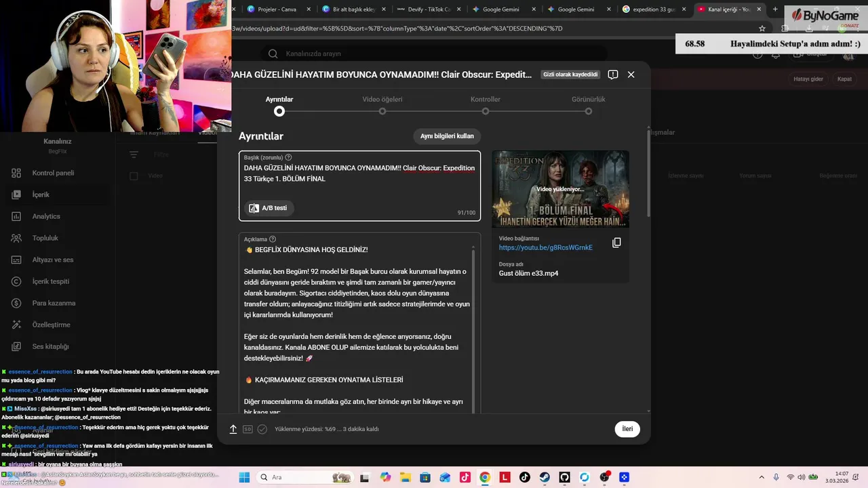
Task: Click into the Başlık title field
Action: [359, 186]
